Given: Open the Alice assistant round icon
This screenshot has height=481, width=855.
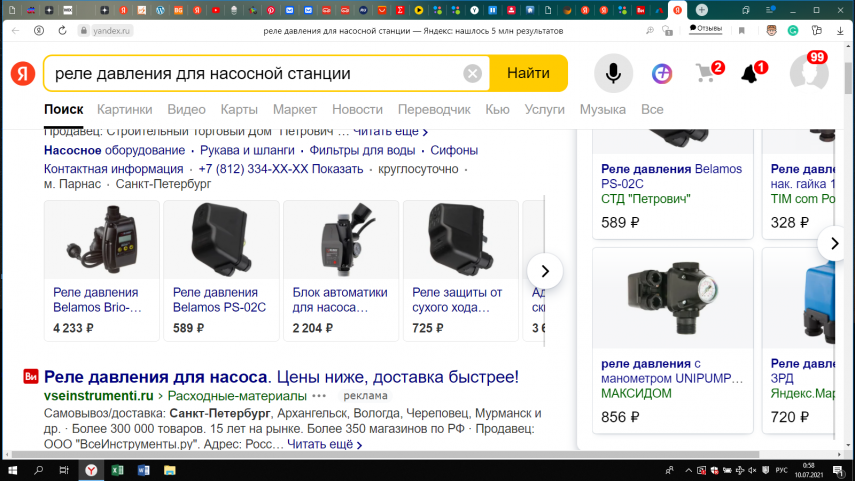Looking at the screenshot, I should [x=662, y=73].
